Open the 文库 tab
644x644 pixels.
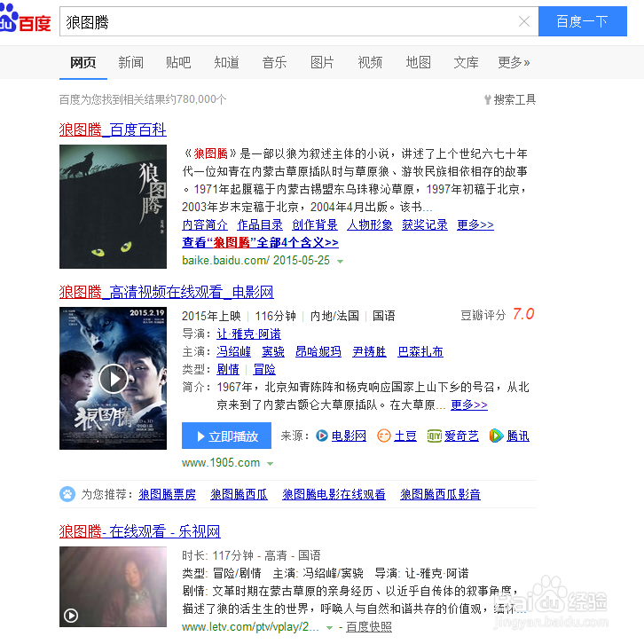click(466, 62)
